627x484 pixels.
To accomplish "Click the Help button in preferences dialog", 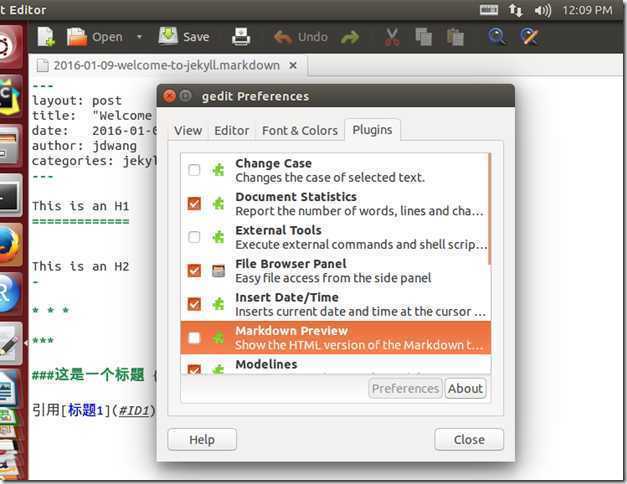I will coord(202,440).
